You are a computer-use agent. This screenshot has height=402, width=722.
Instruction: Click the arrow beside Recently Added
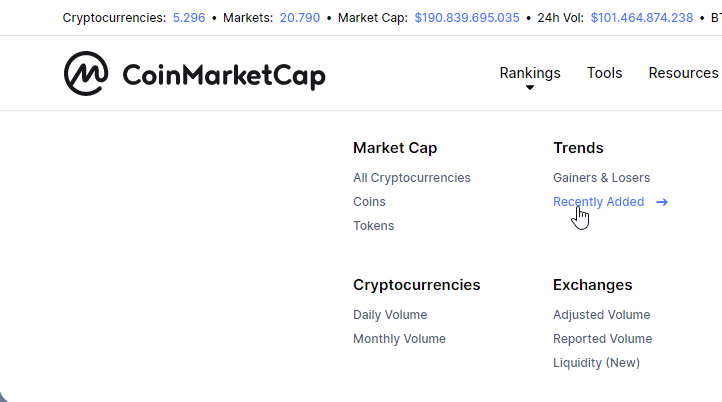coord(662,202)
